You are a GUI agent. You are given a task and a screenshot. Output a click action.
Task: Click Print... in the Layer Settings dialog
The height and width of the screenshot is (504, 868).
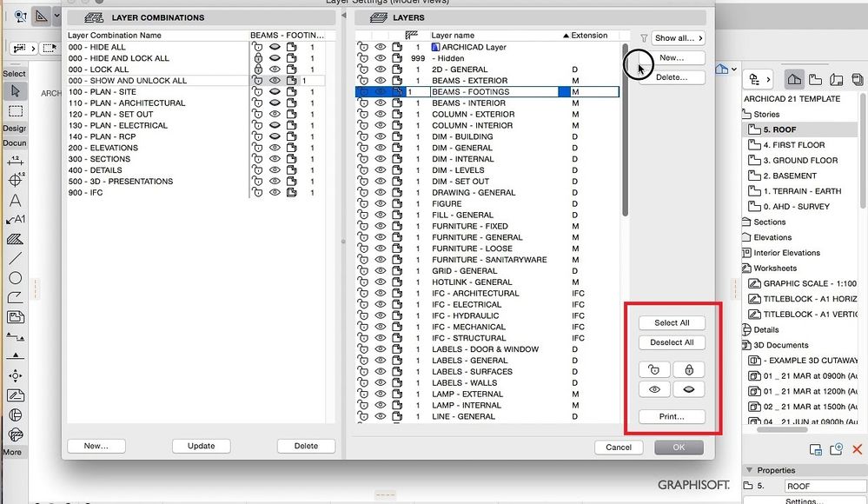click(x=672, y=416)
